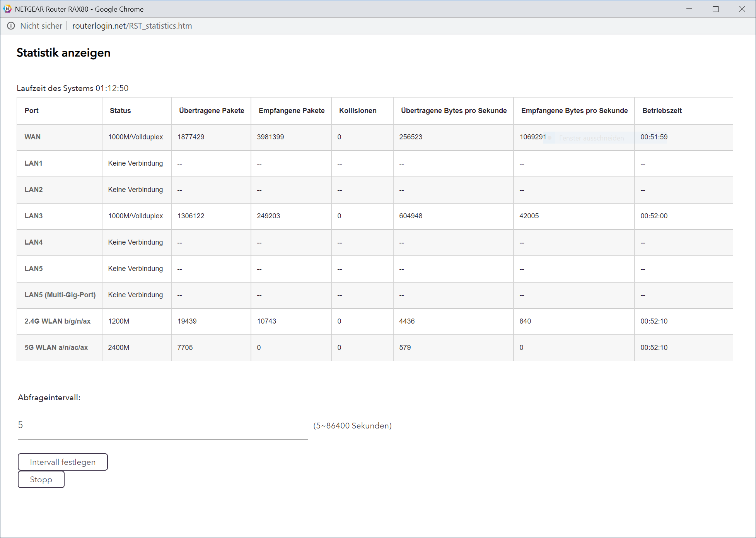This screenshot has width=756, height=538.
Task: Click the Kollisionen column header
Action: point(358,111)
